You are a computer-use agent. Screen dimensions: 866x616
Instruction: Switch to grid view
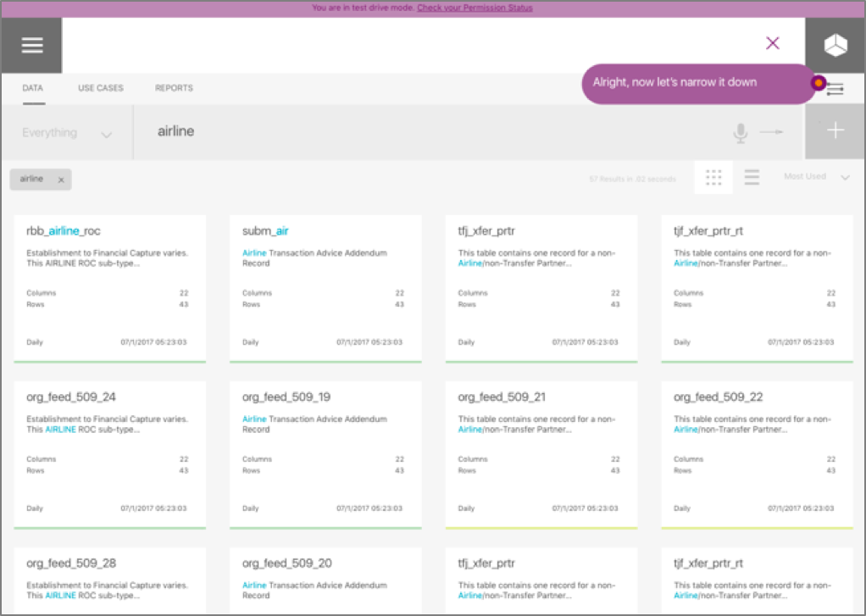713,177
